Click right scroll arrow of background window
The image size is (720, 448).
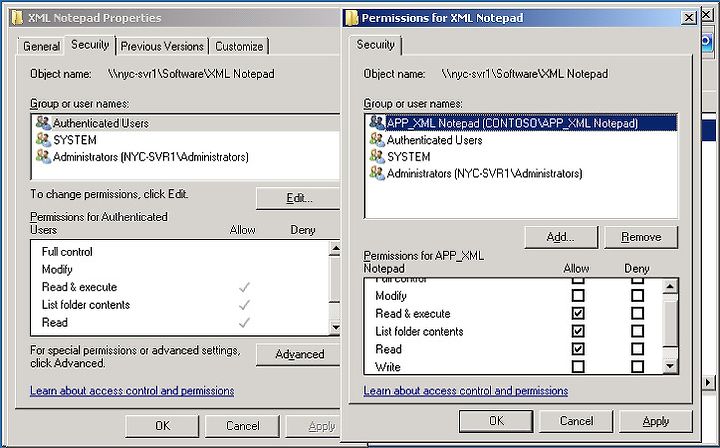tap(709, 382)
